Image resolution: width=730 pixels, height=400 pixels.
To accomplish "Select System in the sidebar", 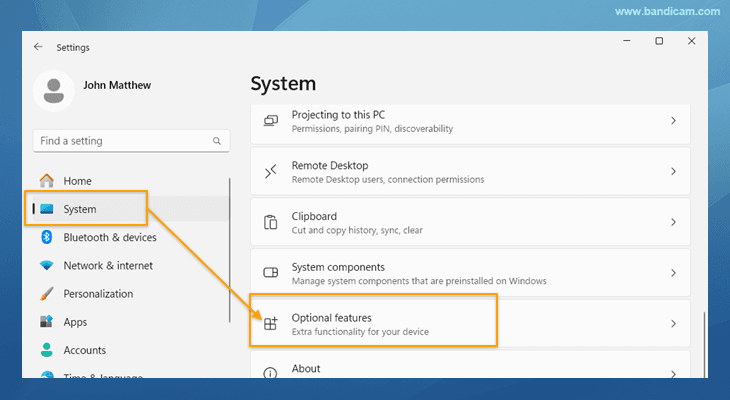I will 130,209.
